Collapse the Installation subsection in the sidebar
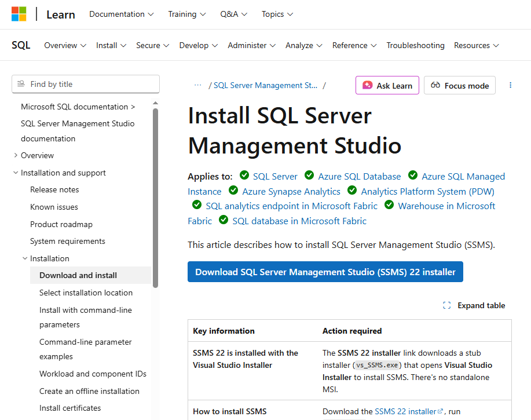The image size is (531, 420). pyautogui.click(x=25, y=258)
